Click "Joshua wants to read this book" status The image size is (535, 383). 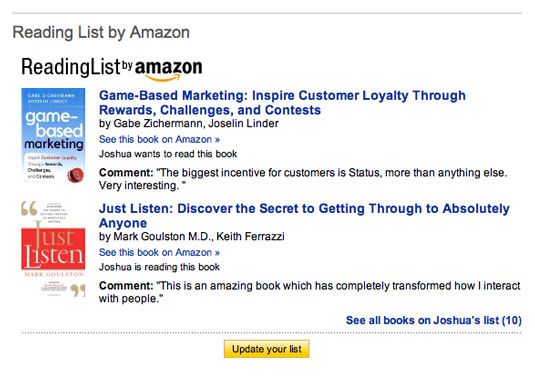[168, 154]
